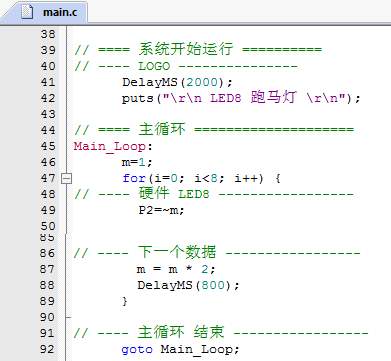Click line number 50 in gutter
Screen dimensions: 391x361
coord(48,226)
